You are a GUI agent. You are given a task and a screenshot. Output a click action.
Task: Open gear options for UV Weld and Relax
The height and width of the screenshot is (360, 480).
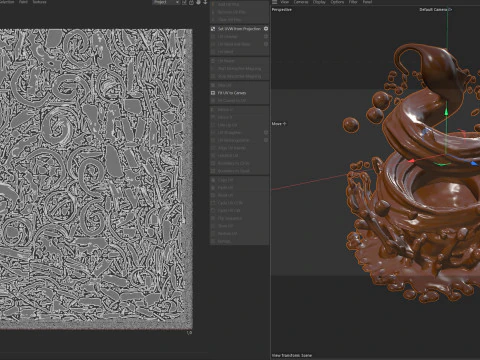click(266, 44)
